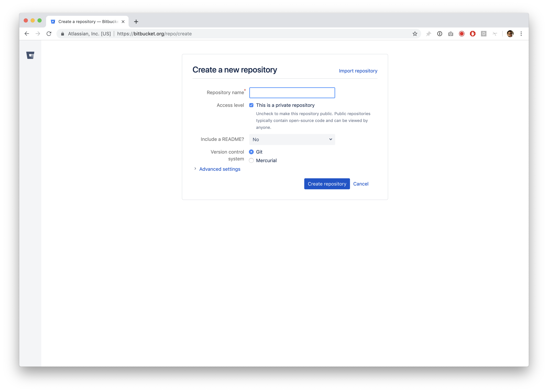548x392 pixels.
Task: Click the red record extension icon
Action: click(x=462, y=34)
